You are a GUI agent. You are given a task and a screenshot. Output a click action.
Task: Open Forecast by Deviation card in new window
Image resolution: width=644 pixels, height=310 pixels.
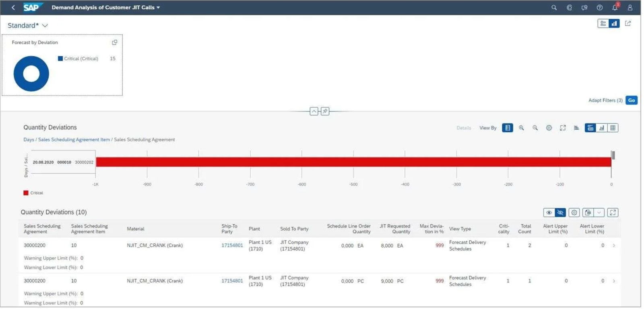tap(114, 42)
